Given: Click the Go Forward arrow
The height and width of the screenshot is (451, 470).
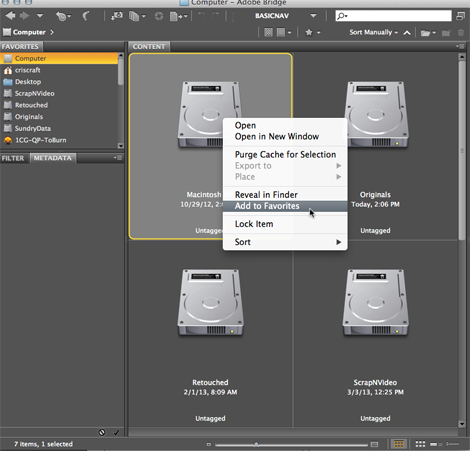Looking at the screenshot, I should (25, 16).
